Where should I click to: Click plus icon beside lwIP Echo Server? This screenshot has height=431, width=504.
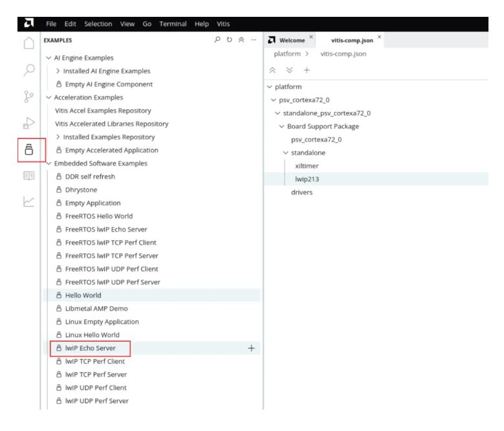point(252,348)
